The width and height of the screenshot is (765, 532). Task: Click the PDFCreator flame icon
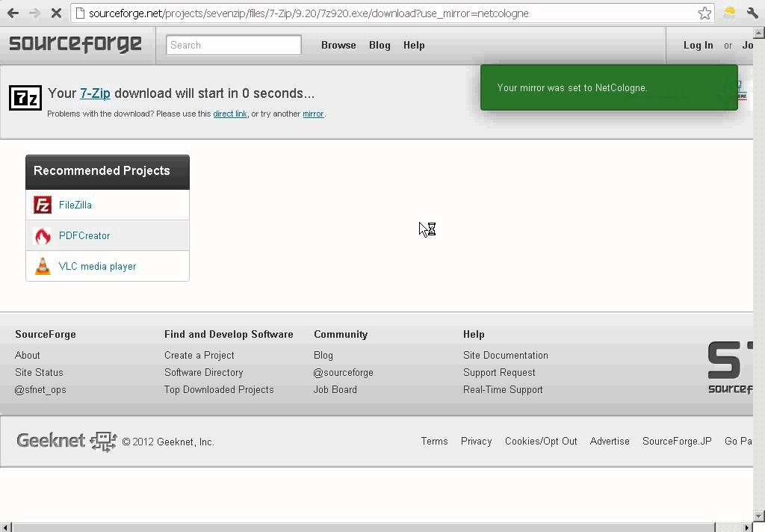(43, 236)
